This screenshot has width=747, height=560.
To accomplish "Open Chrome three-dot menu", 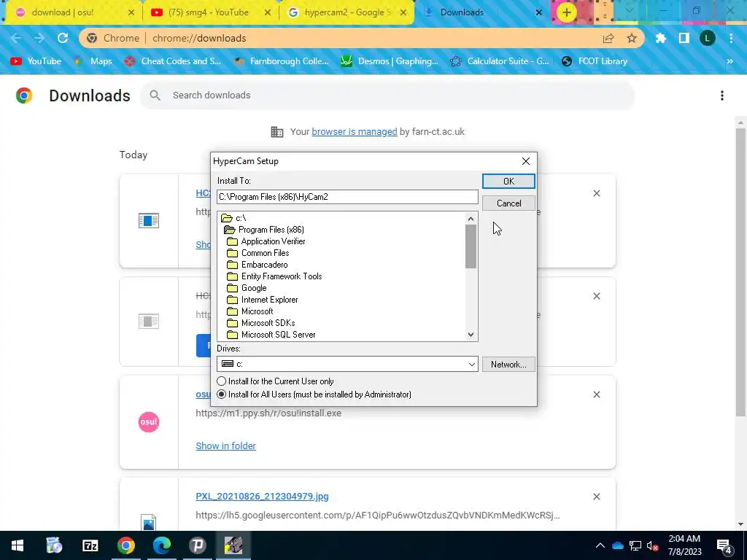I will [731, 38].
